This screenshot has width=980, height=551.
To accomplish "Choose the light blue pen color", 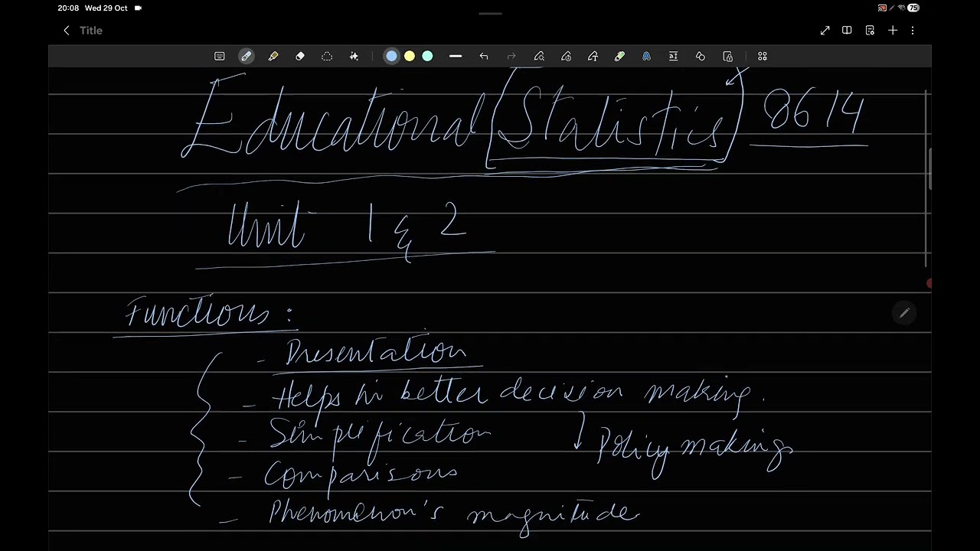I will coord(391,56).
